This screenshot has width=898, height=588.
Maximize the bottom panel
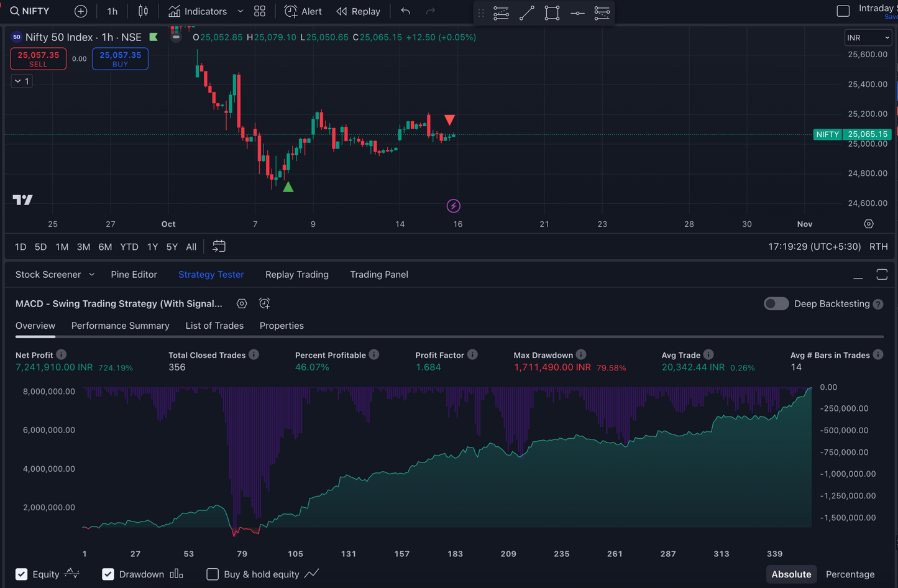pos(882,275)
